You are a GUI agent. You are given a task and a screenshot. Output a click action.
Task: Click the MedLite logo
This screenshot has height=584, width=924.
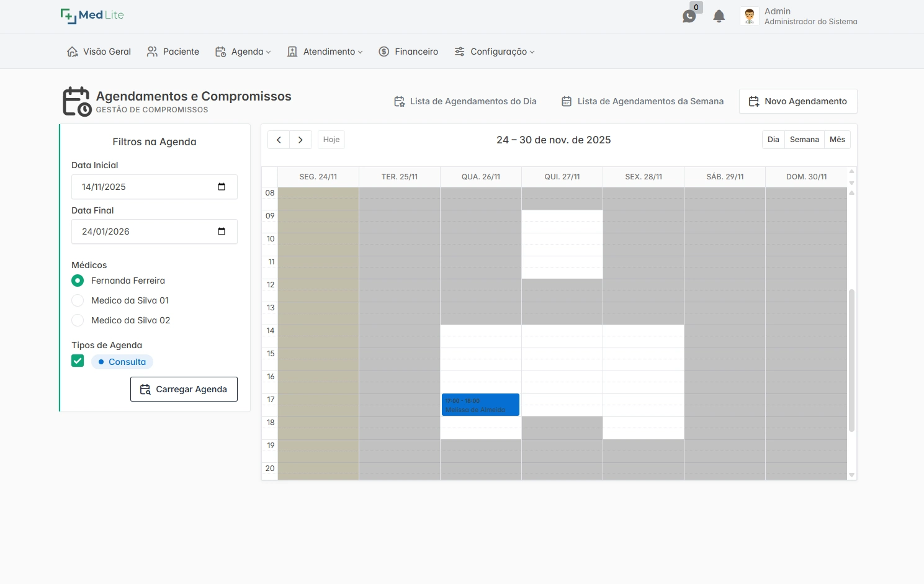pos(92,16)
